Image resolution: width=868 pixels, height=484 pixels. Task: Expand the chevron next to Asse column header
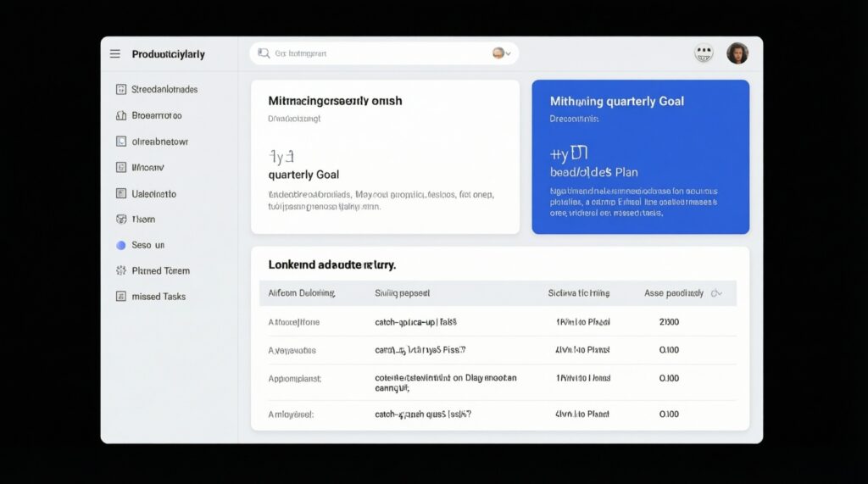point(716,293)
